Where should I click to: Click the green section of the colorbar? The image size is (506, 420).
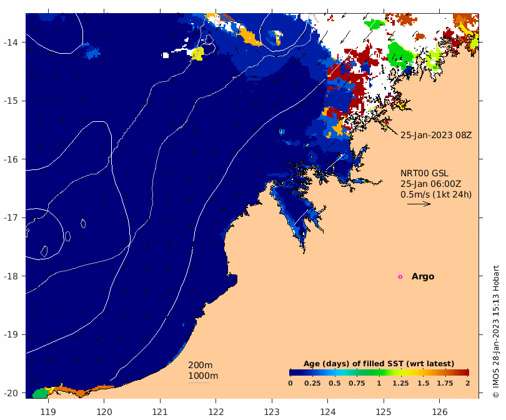click(x=374, y=372)
